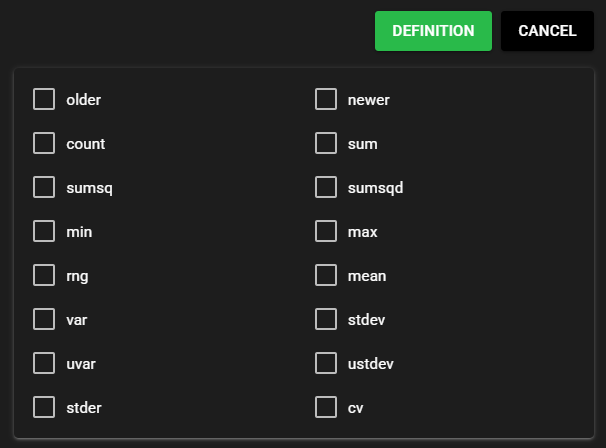Click the stdev label text
This screenshot has width=606, height=448.
click(x=366, y=320)
